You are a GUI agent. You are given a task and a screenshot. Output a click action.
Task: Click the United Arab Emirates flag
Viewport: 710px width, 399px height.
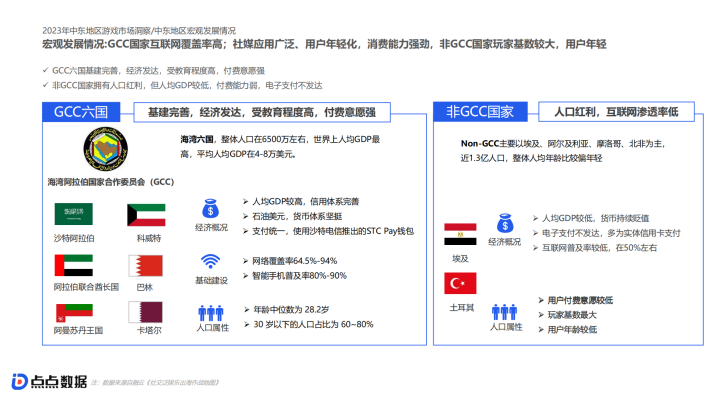click(x=73, y=265)
